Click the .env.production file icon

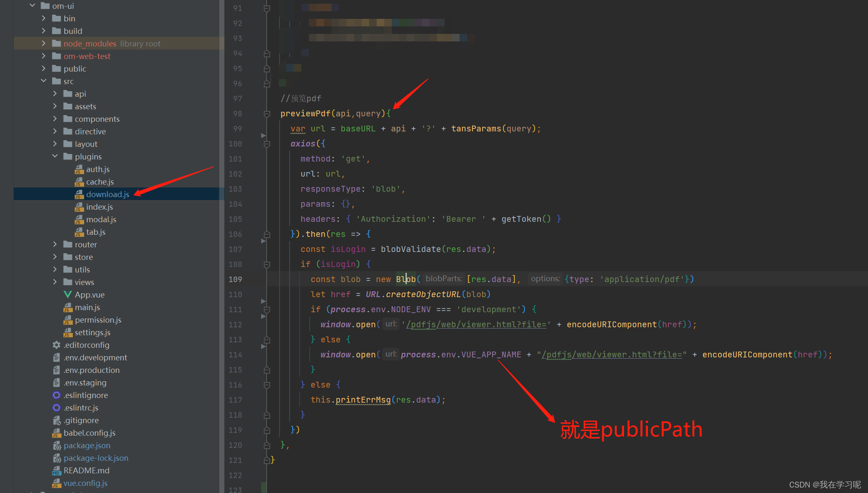56,370
